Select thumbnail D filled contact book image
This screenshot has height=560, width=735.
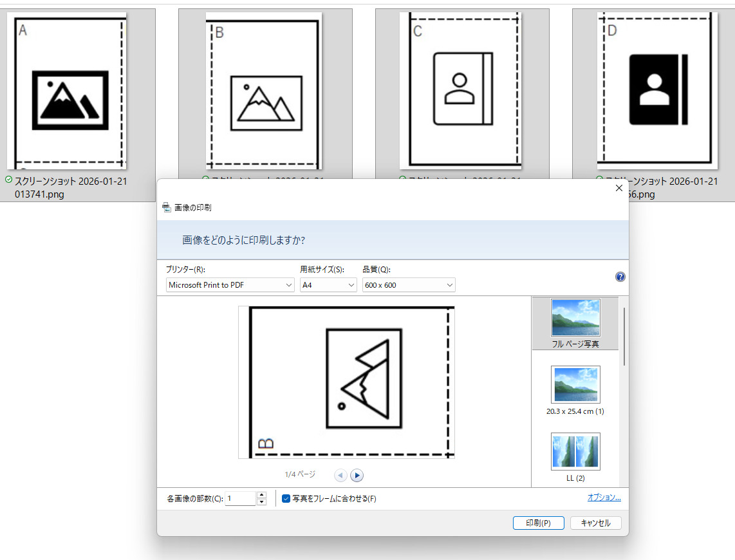pos(655,90)
